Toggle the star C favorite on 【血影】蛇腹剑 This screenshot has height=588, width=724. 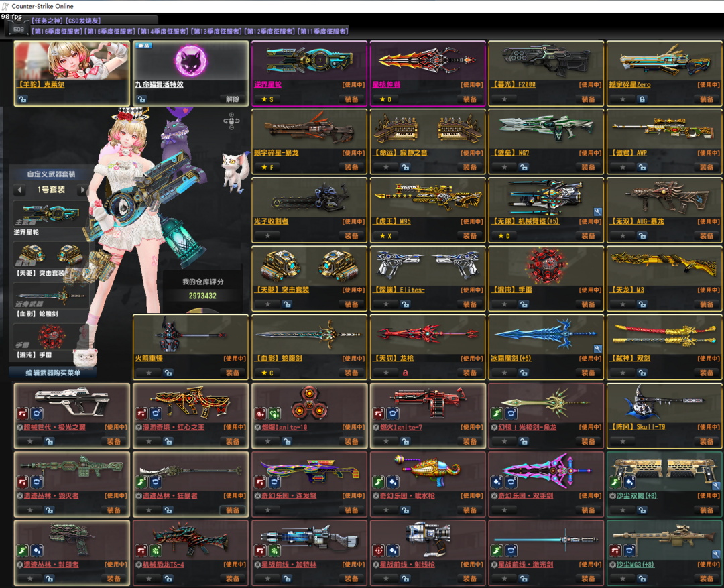click(267, 373)
